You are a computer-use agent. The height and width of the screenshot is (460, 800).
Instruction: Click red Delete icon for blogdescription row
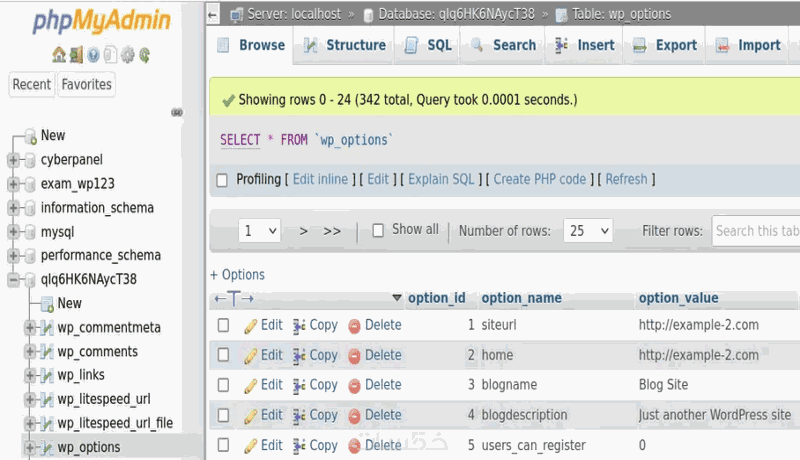pyautogui.click(x=354, y=416)
